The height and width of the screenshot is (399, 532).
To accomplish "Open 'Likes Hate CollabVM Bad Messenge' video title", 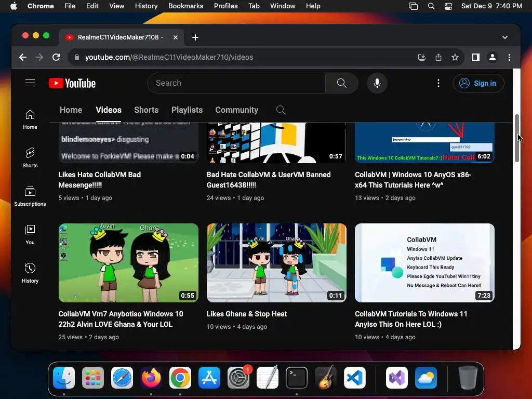I will (x=99, y=180).
